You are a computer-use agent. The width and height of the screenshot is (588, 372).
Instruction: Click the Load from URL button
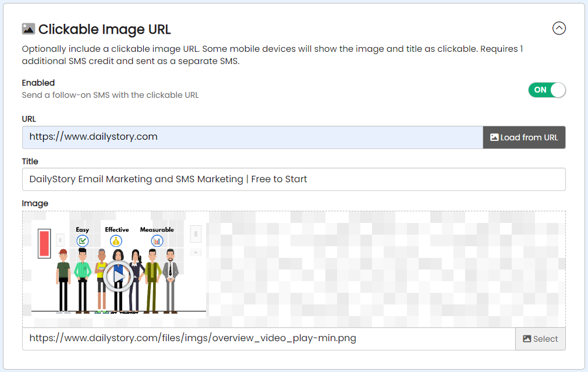[x=524, y=137]
